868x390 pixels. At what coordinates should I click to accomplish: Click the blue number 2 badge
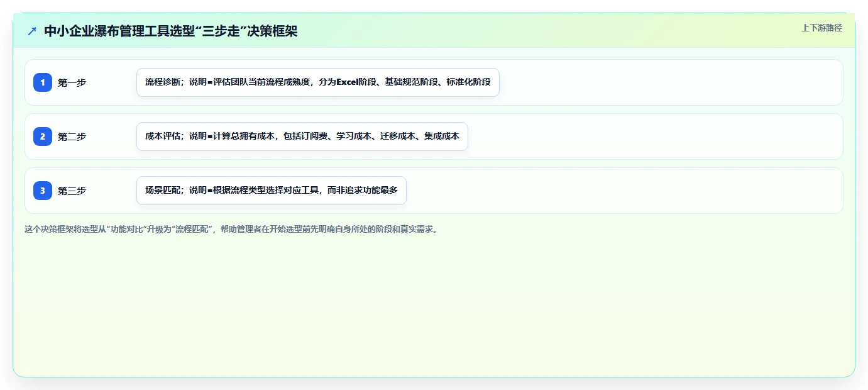43,136
